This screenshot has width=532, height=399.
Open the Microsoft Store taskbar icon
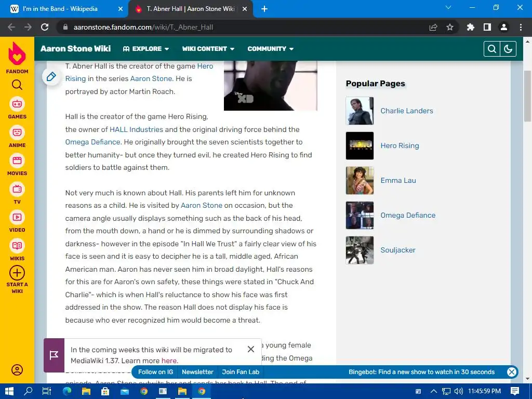pyautogui.click(x=105, y=391)
